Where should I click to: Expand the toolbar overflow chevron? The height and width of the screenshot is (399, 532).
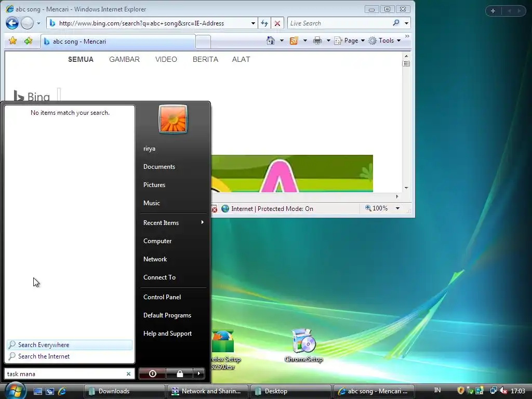pos(407,36)
